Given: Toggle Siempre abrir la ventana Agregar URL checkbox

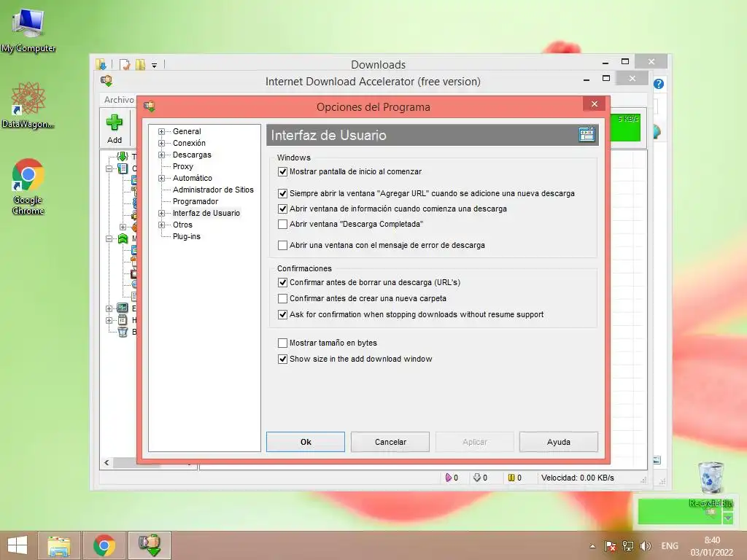Looking at the screenshot, I should [x=282, y=193].
